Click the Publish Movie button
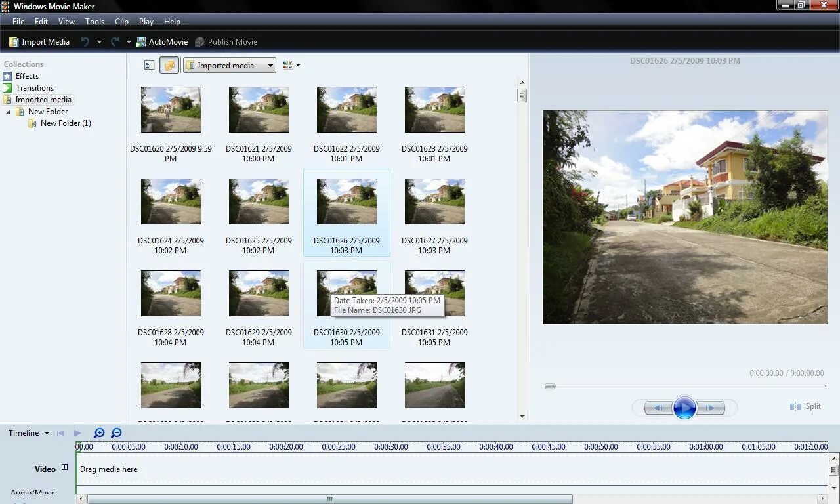 pyautogui.click(x=226, y=41)
